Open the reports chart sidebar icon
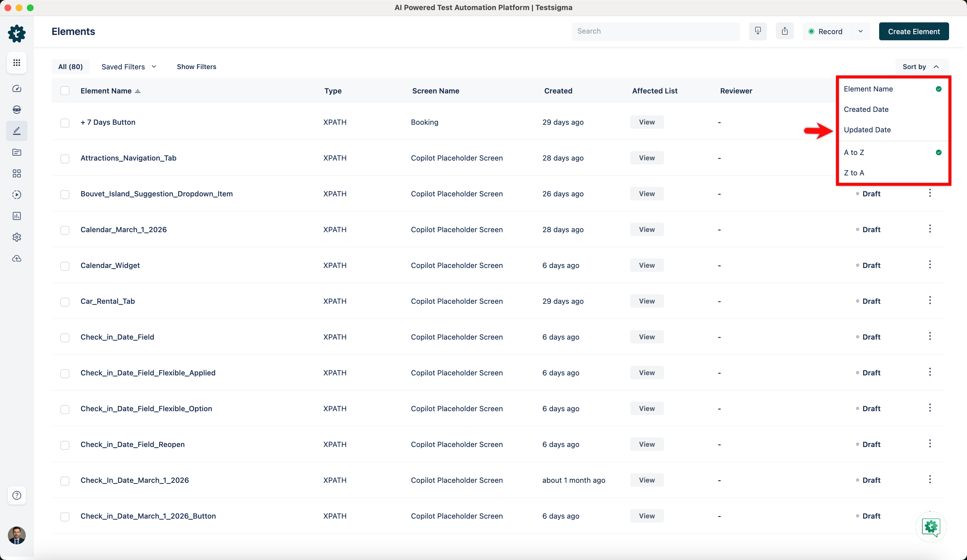 [x=17, y=216]
